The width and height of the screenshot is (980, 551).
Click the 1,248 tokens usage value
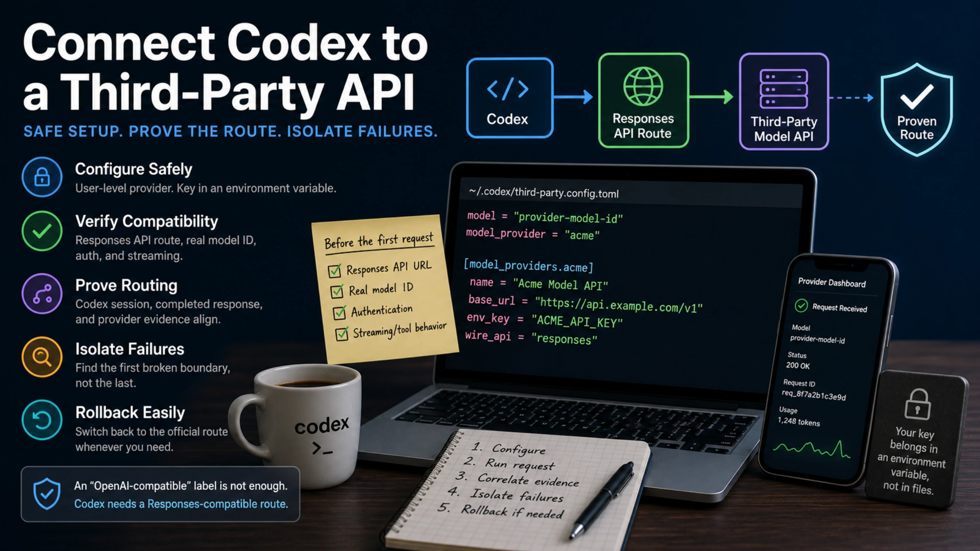pos(799,422)
